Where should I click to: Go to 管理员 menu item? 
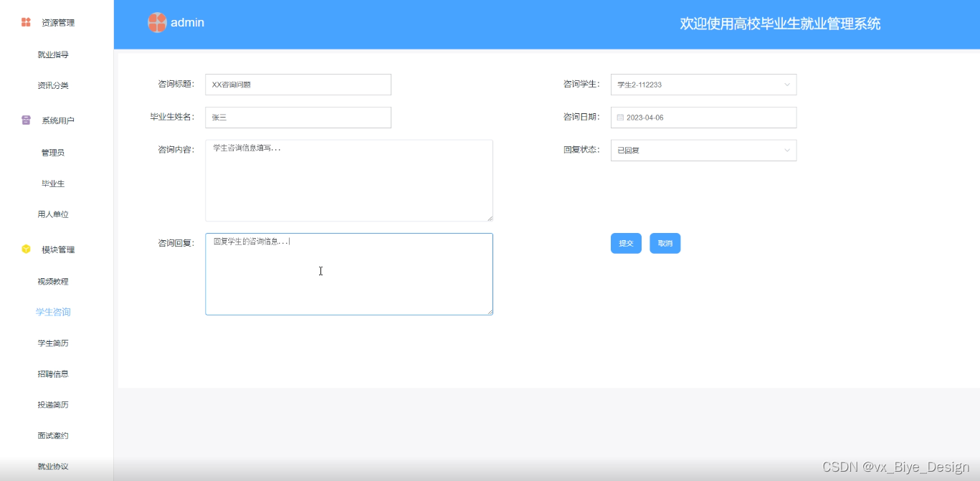click(53, 153)
